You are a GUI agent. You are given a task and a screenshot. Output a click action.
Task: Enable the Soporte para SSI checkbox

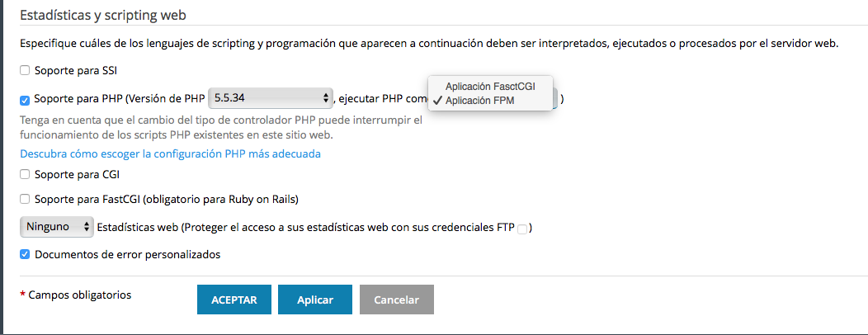point(25,71)
